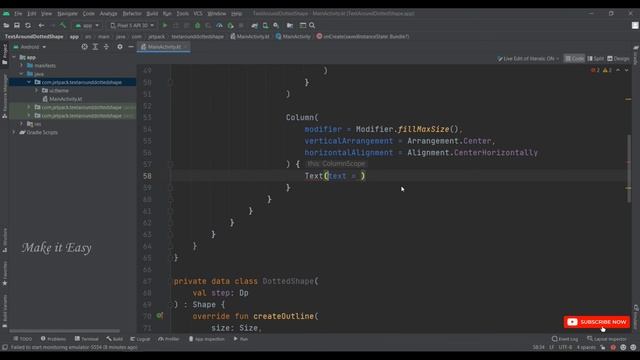Click the Project panel horizontal scrollbar
This screenshot has height=360, width=640.
[65, 331]
